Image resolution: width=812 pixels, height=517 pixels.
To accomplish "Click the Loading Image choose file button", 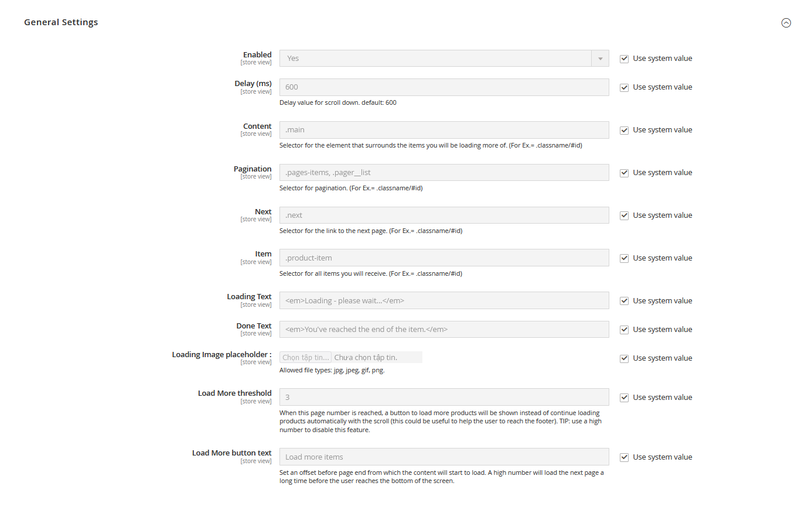I will pyautogui.click(x=305, y=358).
